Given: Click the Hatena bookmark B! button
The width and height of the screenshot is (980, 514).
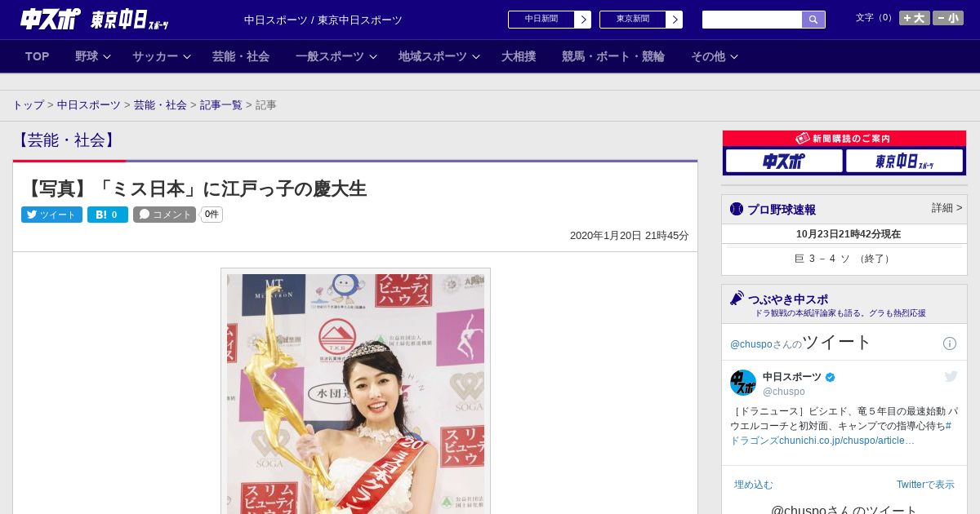Looking at the screenshot, I should 108,215.
